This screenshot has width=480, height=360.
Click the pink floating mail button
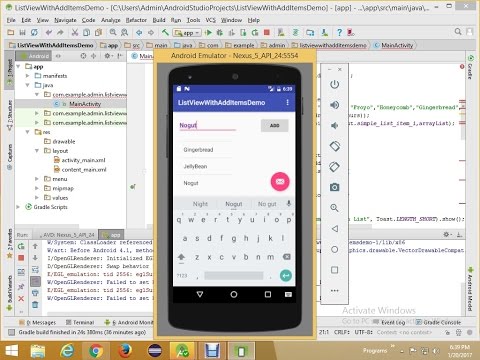(x=280, y=181)
